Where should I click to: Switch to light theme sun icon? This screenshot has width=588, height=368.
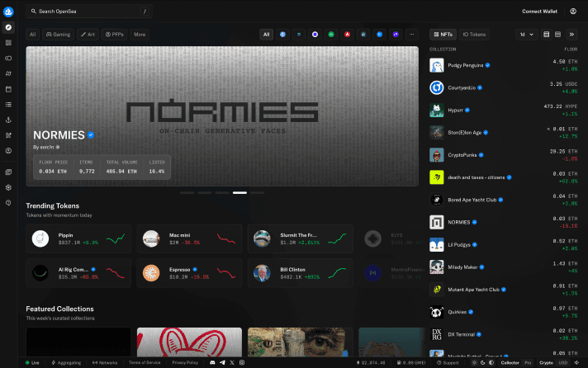[x=474, y=362]
